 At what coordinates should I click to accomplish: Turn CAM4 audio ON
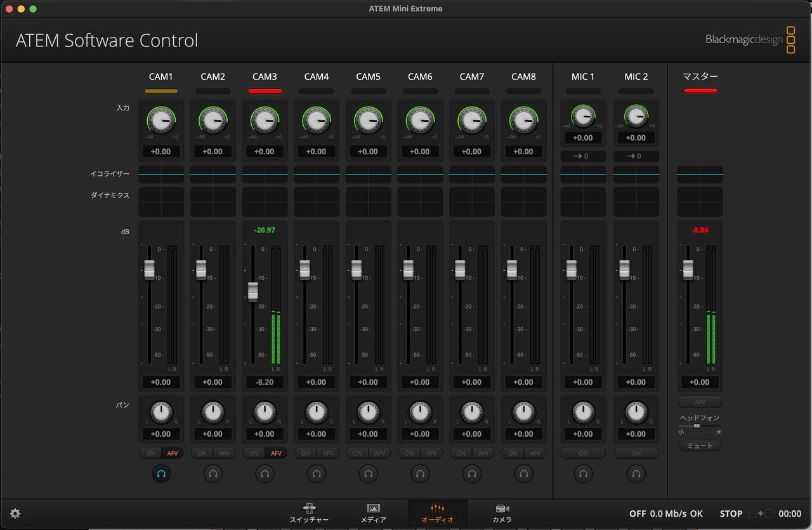[x=306, y=453]
